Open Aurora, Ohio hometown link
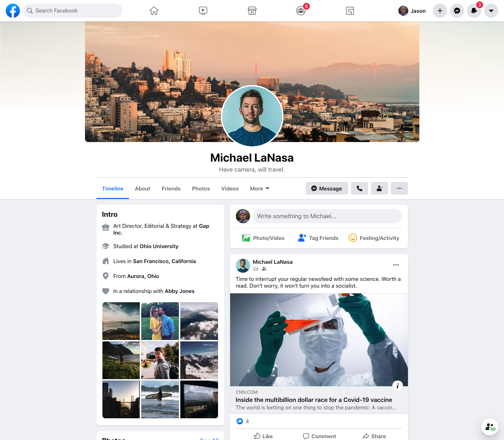The height and width of the screenshot is (440, 504). [143, 276]
